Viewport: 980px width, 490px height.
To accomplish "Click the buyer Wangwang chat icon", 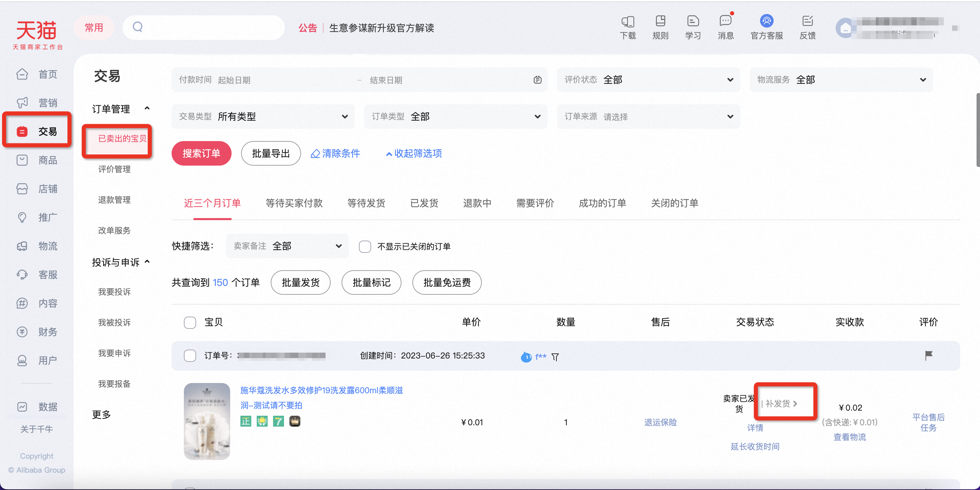I will (x=526, y=357).
